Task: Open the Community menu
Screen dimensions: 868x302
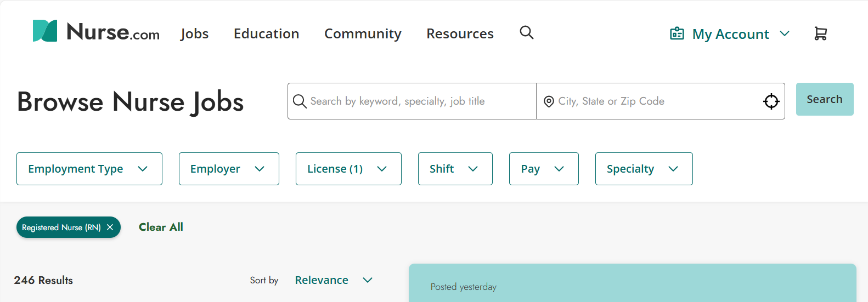Action: pyautogui.click(x=363, y=33)
